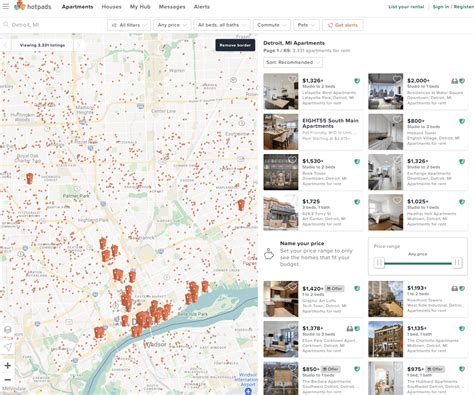The image size is (474, 395).
Task: Center map on my location arrow
Action: coord(8,347)
